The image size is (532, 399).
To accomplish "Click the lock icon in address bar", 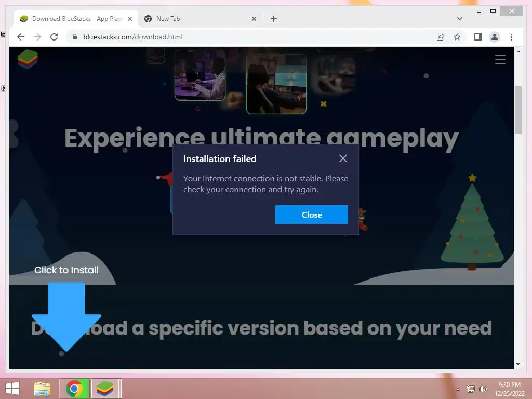I will click(75, 37).
